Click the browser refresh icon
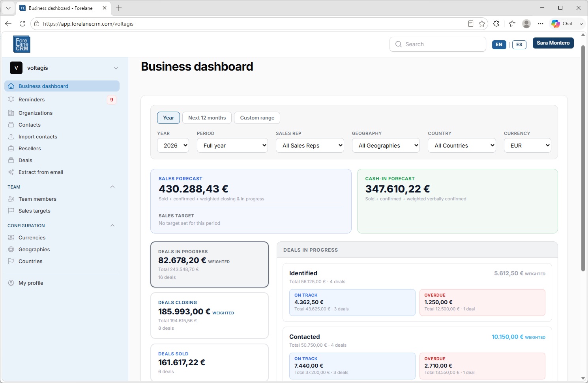 click(22, 24)
